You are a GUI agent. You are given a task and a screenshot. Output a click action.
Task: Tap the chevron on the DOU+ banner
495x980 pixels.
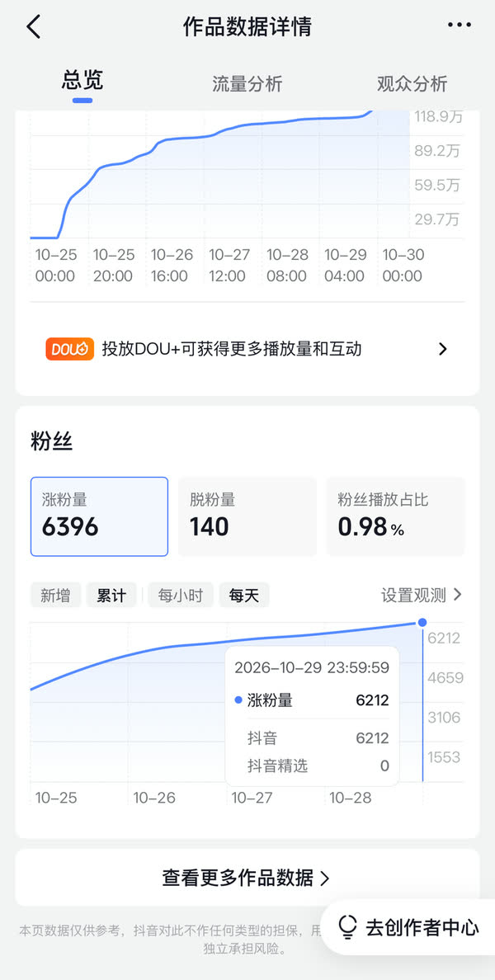443,349
